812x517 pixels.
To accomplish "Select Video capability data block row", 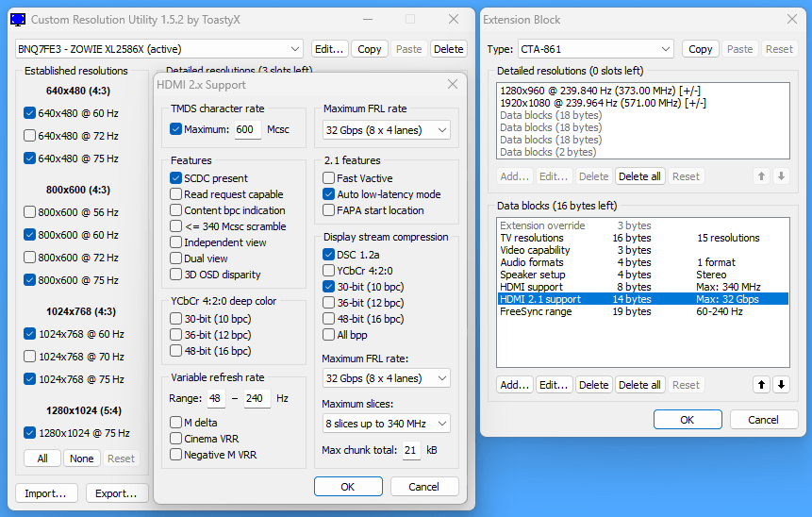I will (x=642, y=250).
